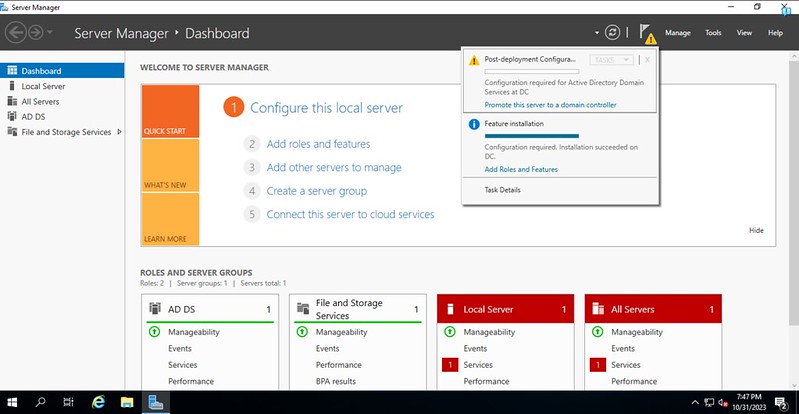Click BPA results in File and Storage tile

click(x=336, y=381)
